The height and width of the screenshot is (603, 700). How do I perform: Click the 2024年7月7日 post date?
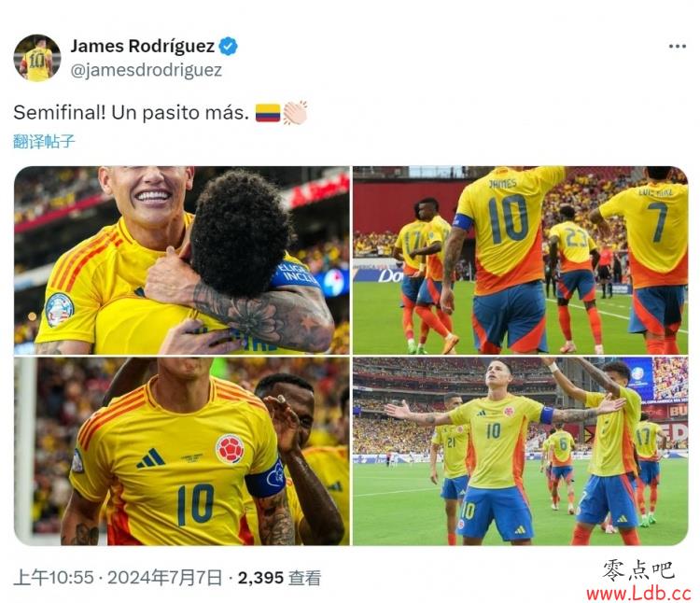pyautogui.click(x=164, y=578)
